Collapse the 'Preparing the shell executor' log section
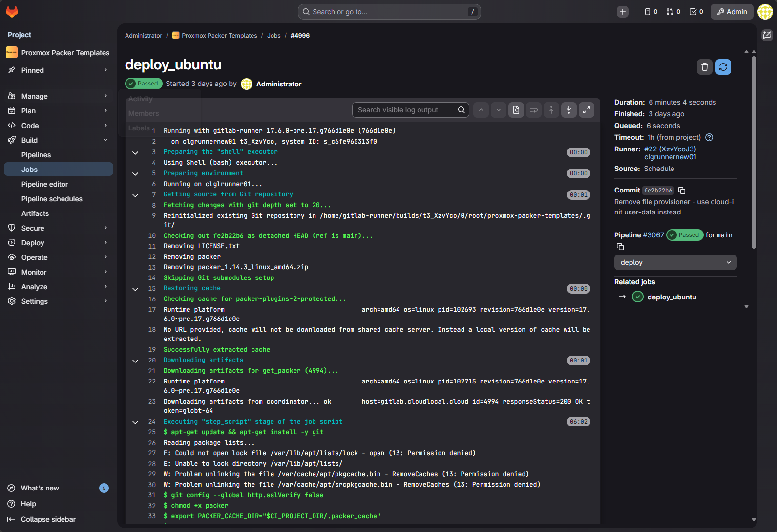Viewport: 777px width, 532px height. click(135, 153)
